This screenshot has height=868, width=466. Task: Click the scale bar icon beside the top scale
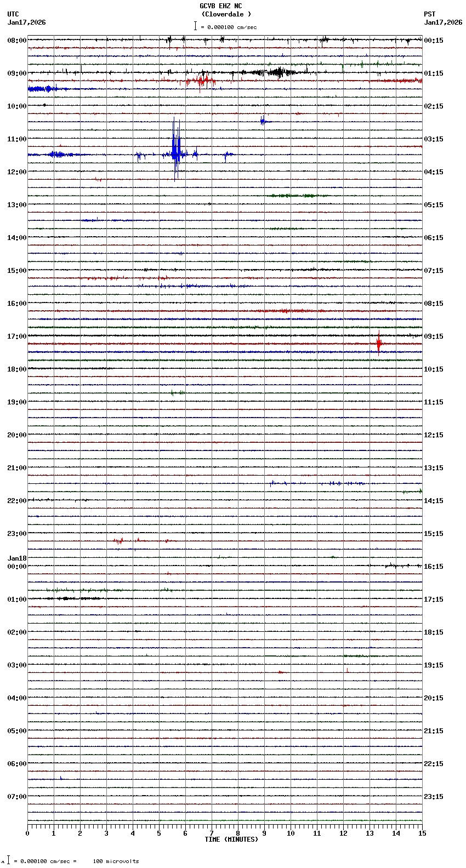pyautogui.click(x=195, y=26)
